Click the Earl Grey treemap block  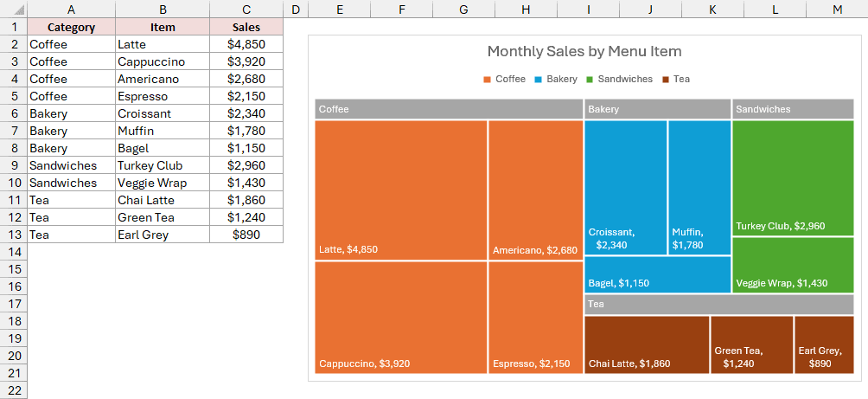(824, 344)
